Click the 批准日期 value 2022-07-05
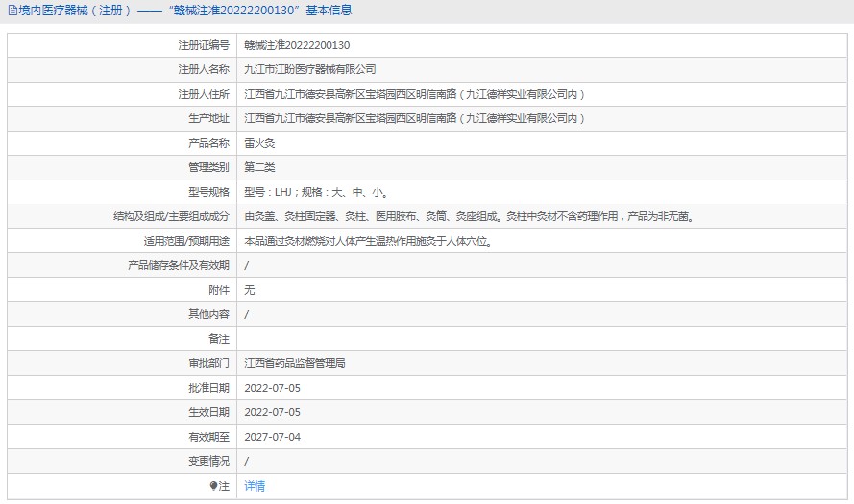 pos(272,388)
